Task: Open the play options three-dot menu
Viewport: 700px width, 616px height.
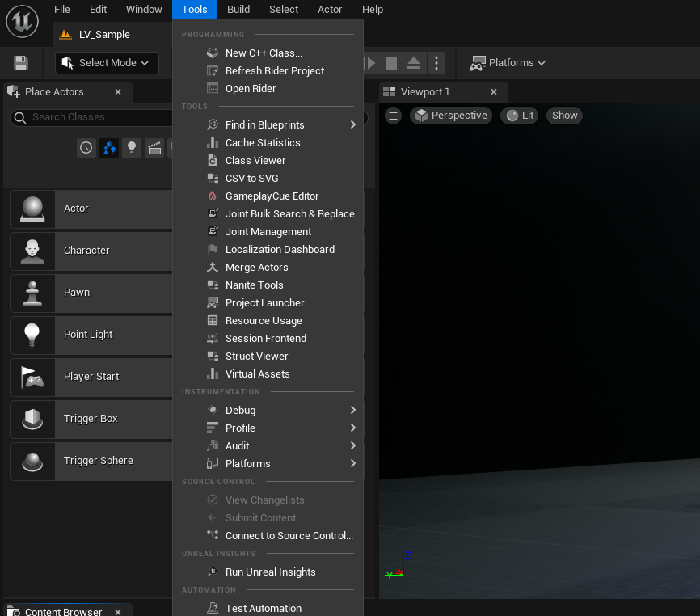Action: pos(436,63)
